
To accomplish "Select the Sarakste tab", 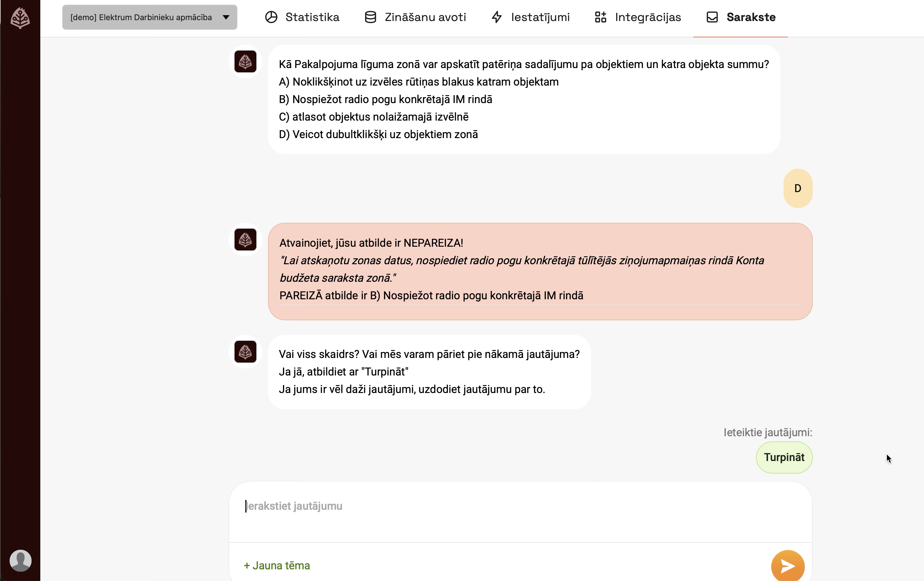I will (x=741, y=17).
